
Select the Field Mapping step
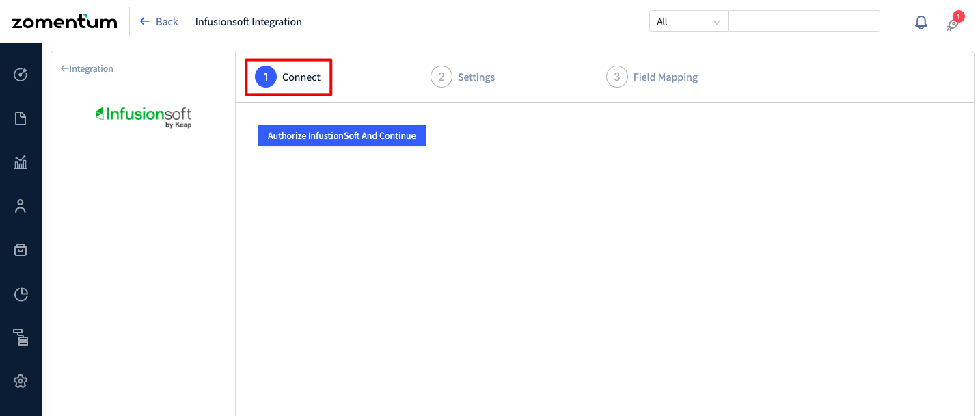(652, 77)
